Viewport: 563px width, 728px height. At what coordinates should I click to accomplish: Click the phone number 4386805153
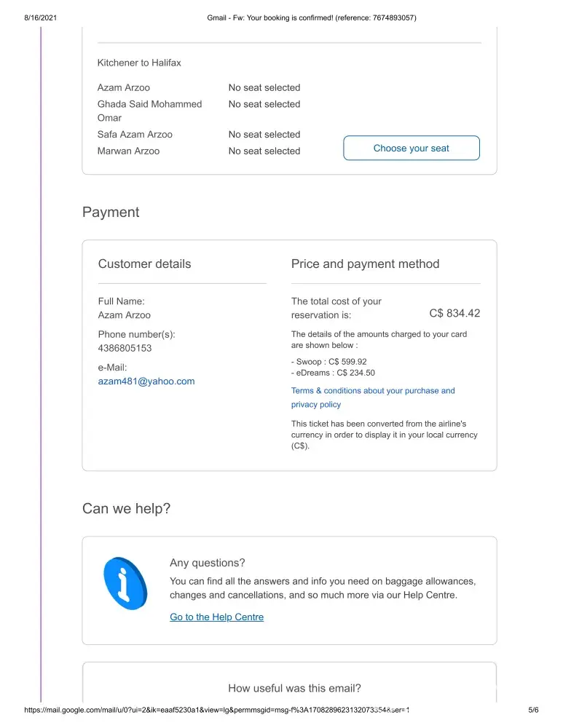[x=125, y=348]
